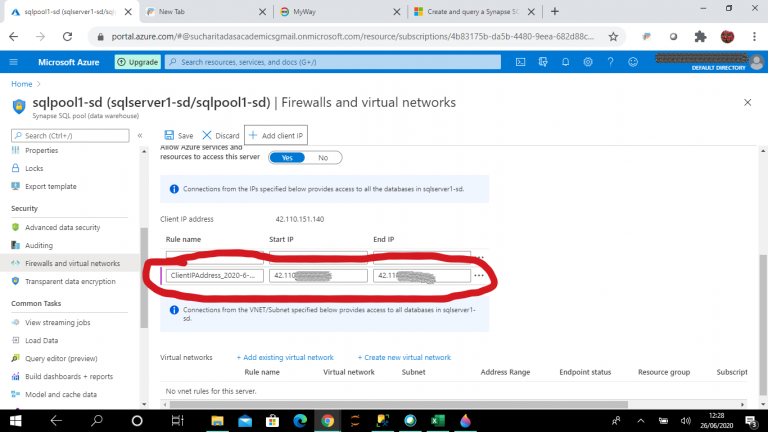Open Task View on the taskbar
The image size is (768, 432).
[x=177, y=421]
